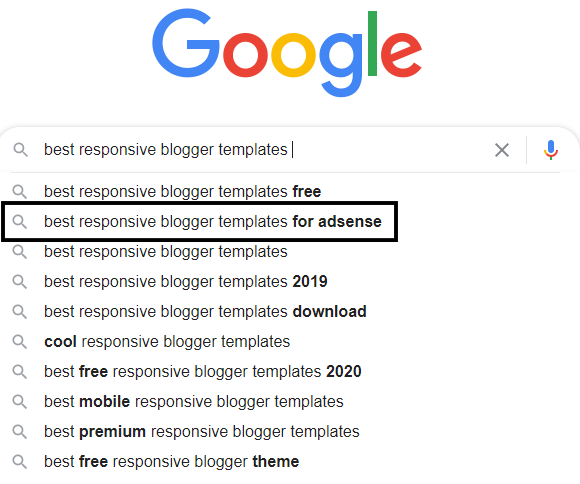Pick the plain 'best responsive blogger templates' suggestion
This screenshot has height=484, width=580.
point(166,252)
